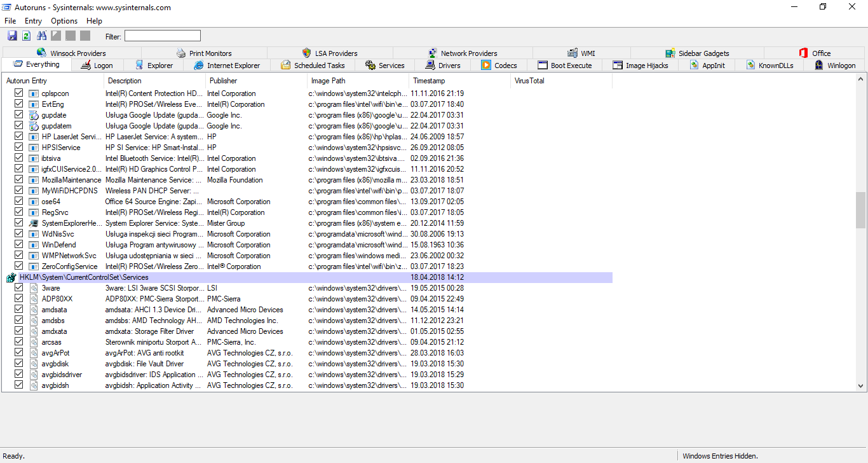This screenshot has width=868, height=463.
Task: Select the HKLM\System\CurrentControlSet\Services row
Action: click(308, 277)
